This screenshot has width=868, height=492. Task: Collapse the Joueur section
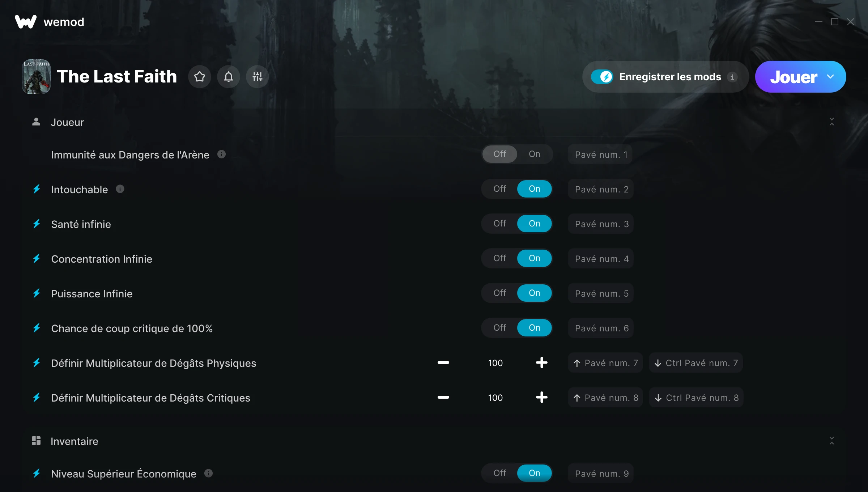(832, 122)
